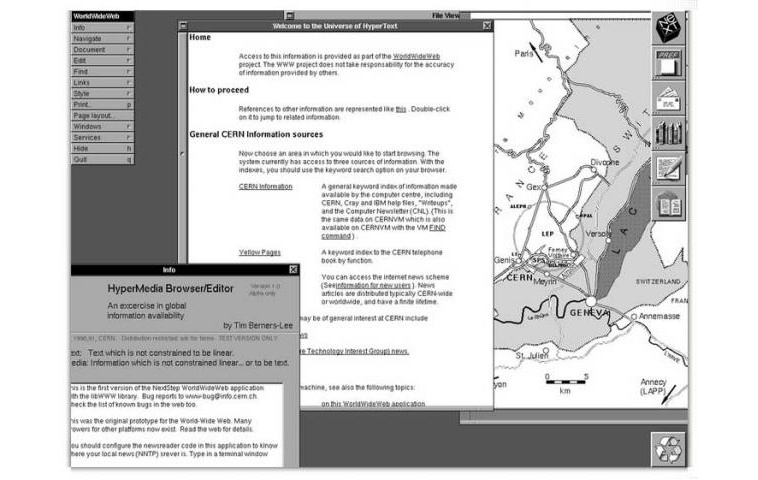Screen dimensions: 758x480
Task: Open the Librarian books dock icon
Action: tap(669, 133)
